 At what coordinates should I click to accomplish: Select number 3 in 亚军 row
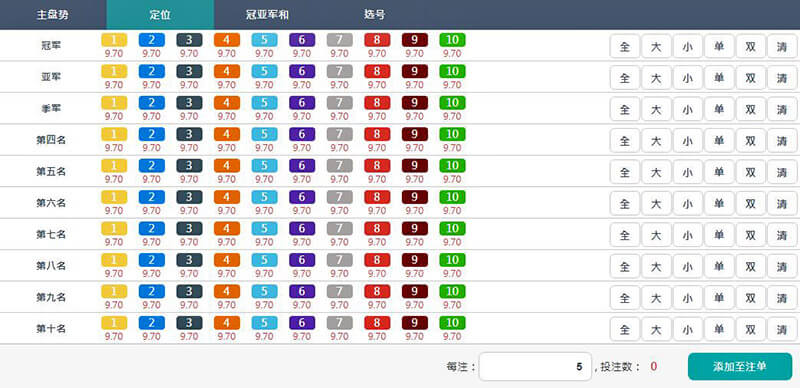click(189, 71)
